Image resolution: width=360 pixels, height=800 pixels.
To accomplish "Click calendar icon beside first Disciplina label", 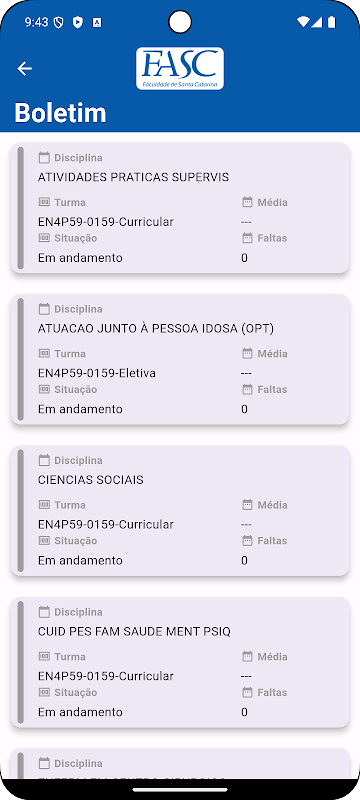I will [x=44, y=158].
